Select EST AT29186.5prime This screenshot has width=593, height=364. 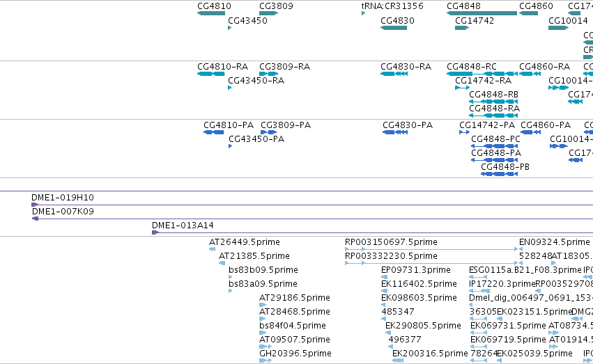pos(295,298)
